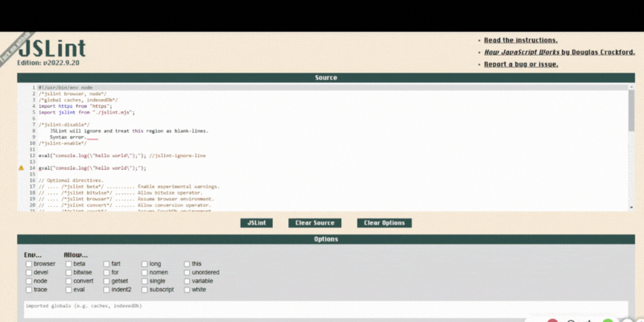This screenshot has width=644, height=322.
Task: Click the Options section header bar
Action: click(326, 239)
